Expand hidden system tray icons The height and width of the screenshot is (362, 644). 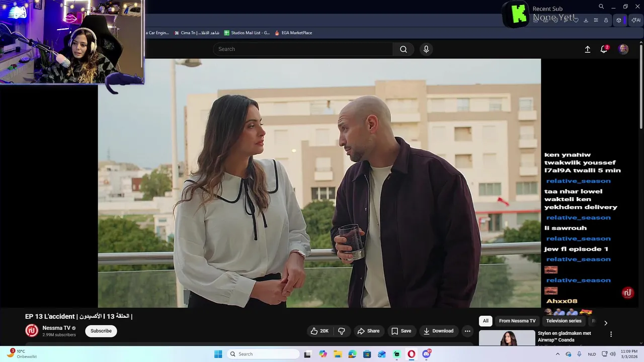pos(557,354)
